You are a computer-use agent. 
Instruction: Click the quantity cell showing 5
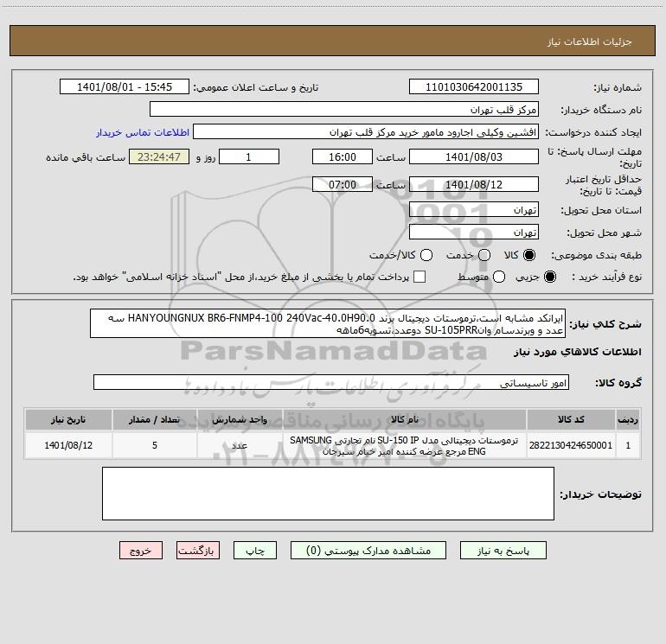tap(155, 445)
